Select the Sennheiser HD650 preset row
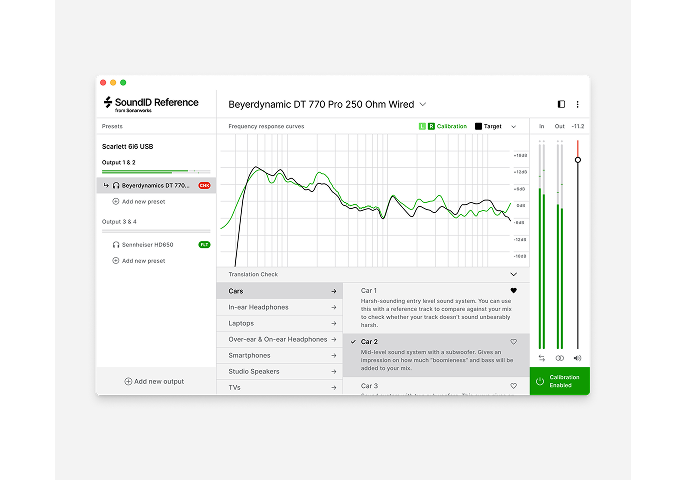 tap(156, 245)
